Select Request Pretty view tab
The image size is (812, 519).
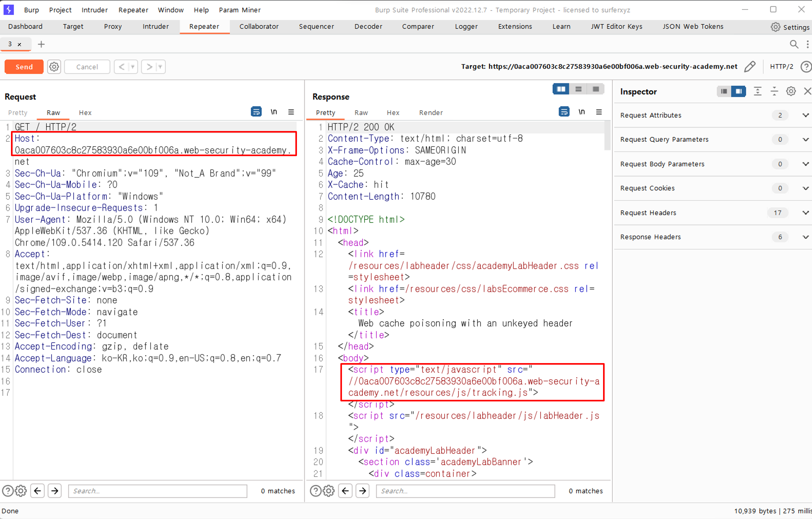[17, 113]
